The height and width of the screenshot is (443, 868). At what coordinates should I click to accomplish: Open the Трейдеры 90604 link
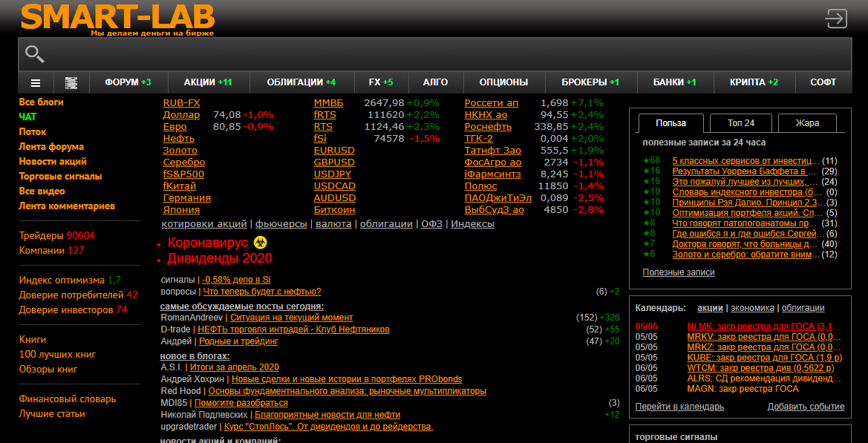click(57, 236)
